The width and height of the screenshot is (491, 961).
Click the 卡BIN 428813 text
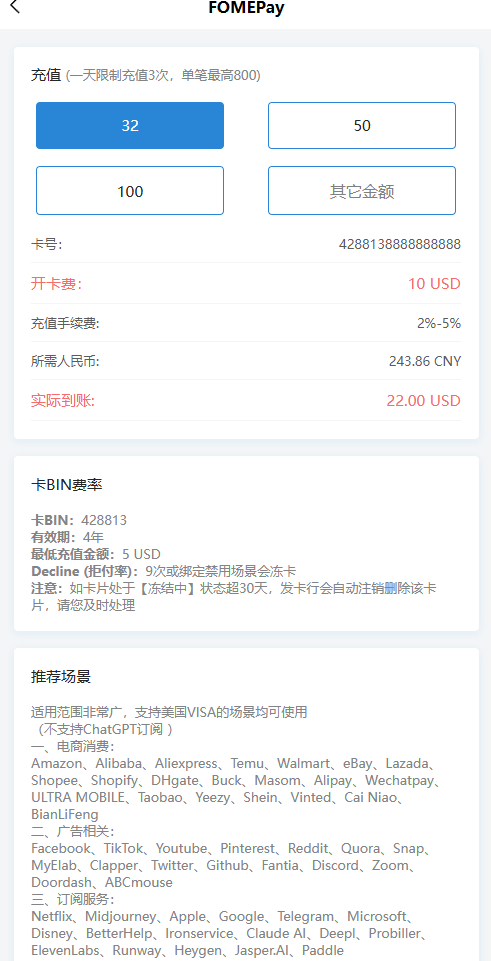tap(79, 520)
